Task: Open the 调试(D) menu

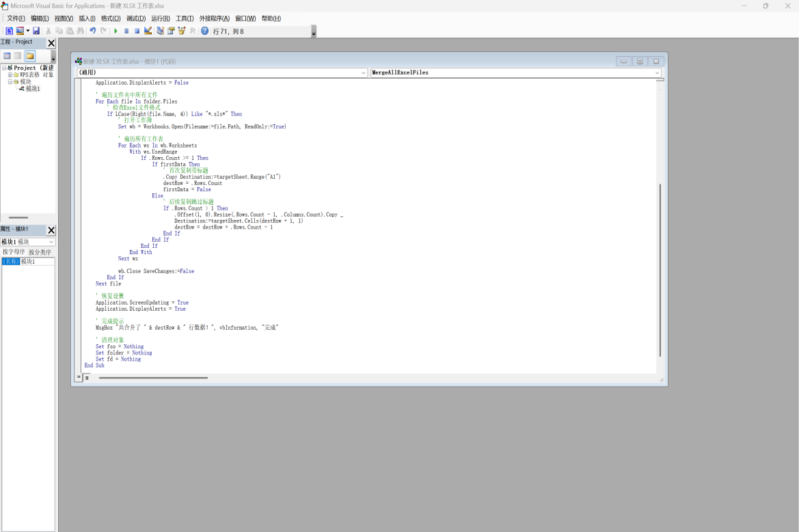Action: coord(135,18)
